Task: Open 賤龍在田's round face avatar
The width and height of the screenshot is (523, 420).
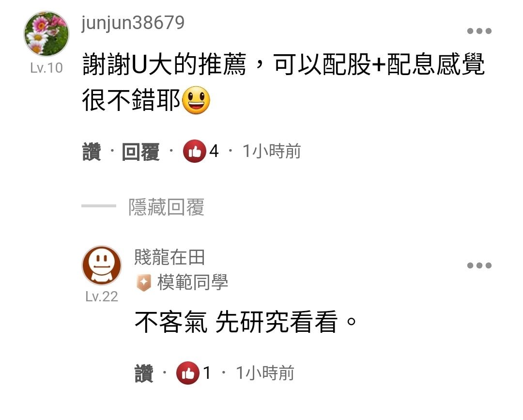Action: point(102,265)
